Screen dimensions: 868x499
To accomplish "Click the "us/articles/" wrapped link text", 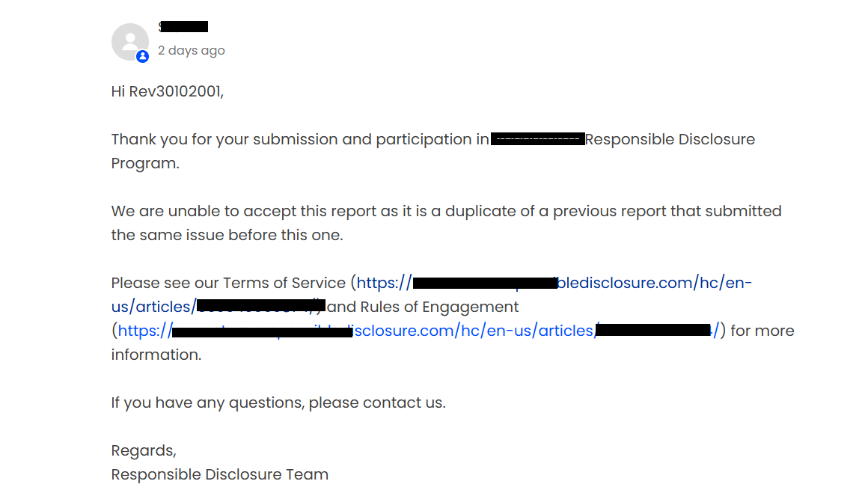I will click(154, 307).
